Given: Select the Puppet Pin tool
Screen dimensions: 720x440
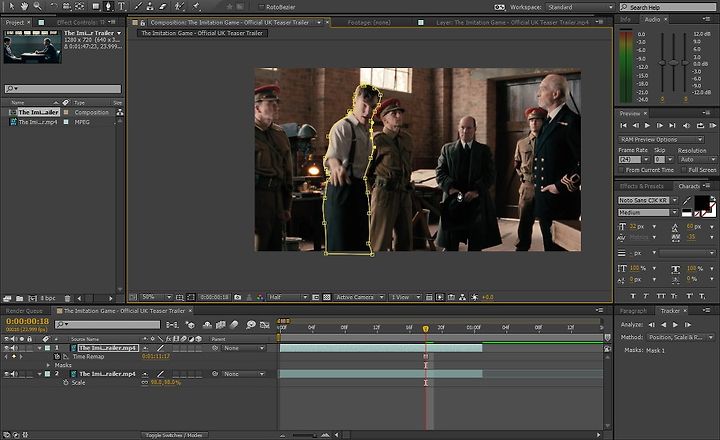Looking at the screenshot, I should pos(196,6).
